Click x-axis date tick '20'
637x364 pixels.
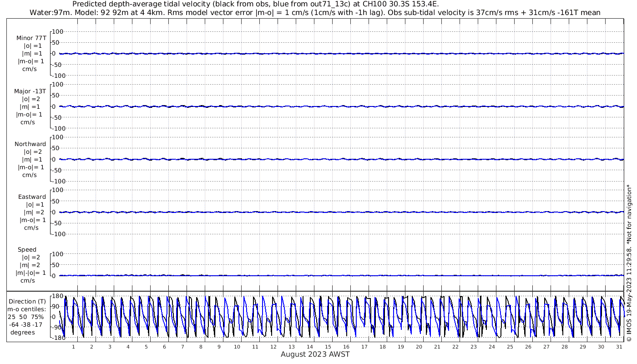[x=419, y=347]
